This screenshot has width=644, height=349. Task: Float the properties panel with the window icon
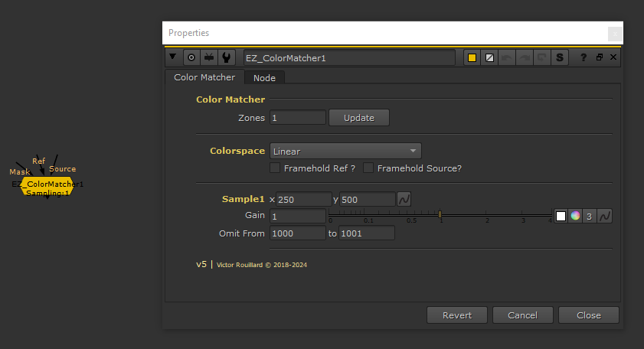(600, 57)
